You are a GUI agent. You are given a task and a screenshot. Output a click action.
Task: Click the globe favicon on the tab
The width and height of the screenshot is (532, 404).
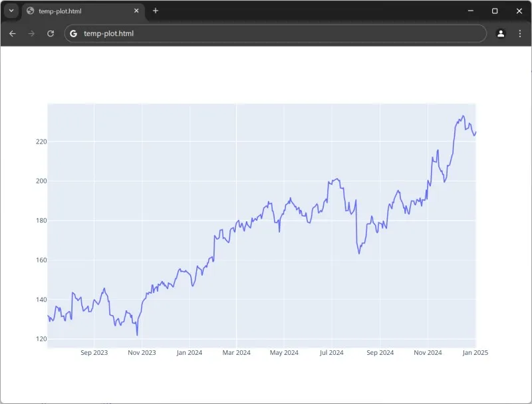pyautogui.click(x=30, y=11)
